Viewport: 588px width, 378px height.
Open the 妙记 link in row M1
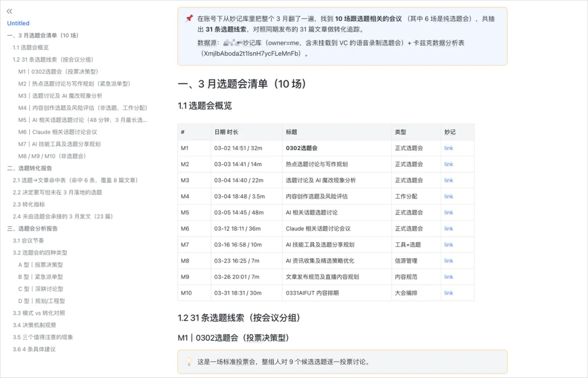(449, 148)
